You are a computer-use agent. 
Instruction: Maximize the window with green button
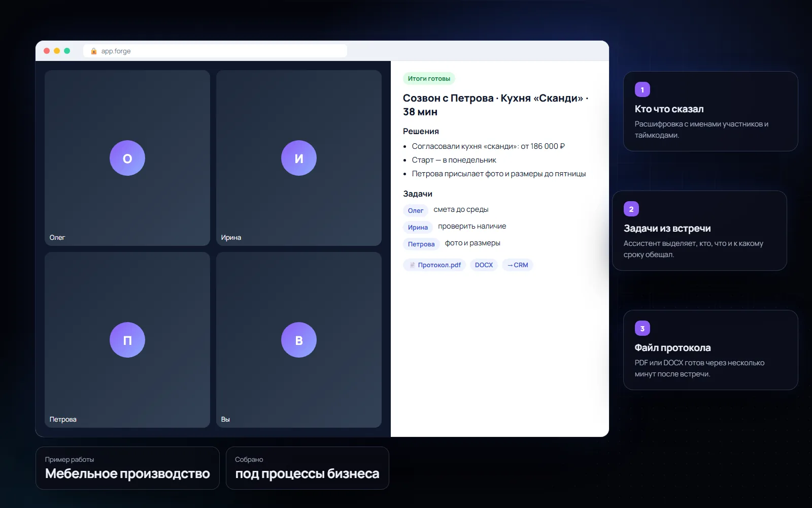[x=67, y=51]
